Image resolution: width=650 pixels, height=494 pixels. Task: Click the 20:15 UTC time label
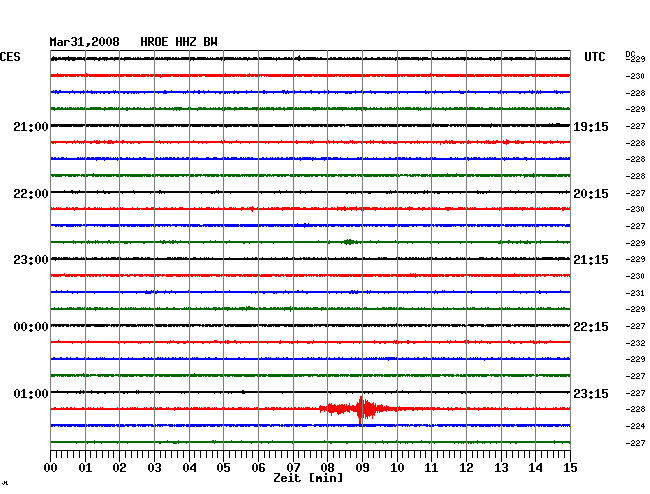(x=591, y=194)
